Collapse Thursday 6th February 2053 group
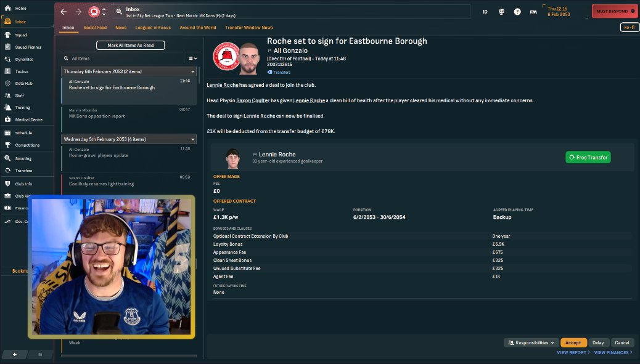The height and width of the screenshot is (364, 640). tap(192, 71)
